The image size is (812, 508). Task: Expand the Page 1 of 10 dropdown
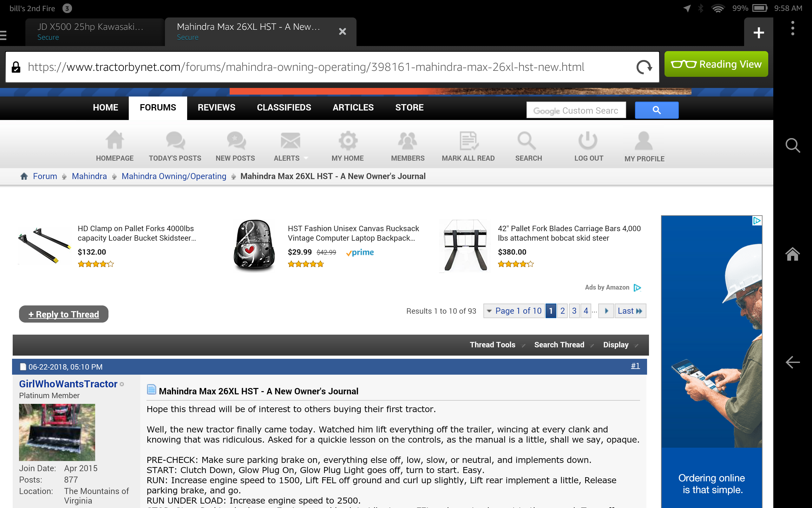(x=514, y=311)
